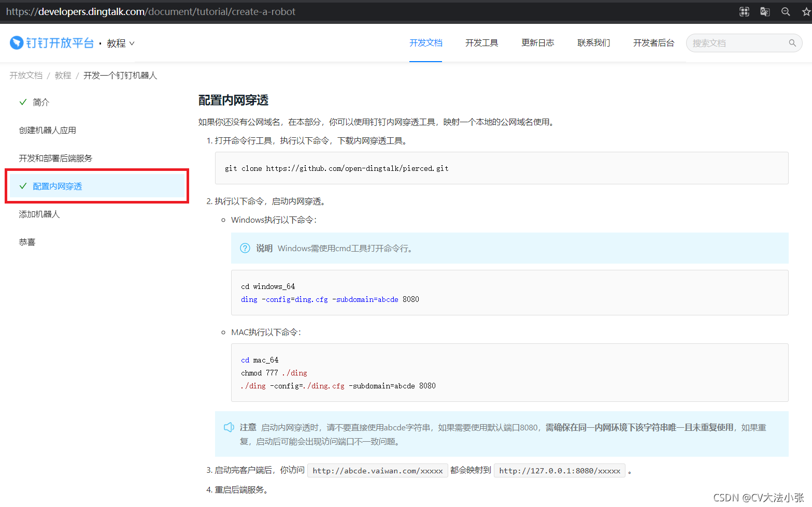The width and height of the screenshot is (812, 507).
Task: Click the browser address bar URL
Action: pyautogui.click(x=151, y=11)
